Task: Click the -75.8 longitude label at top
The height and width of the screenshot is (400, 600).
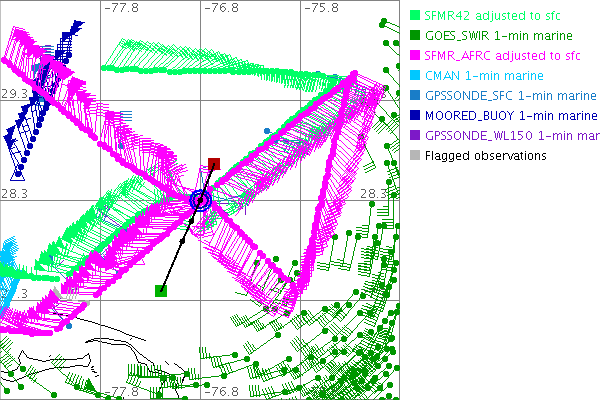Action: pyautogui.click(x=322, y=7)
